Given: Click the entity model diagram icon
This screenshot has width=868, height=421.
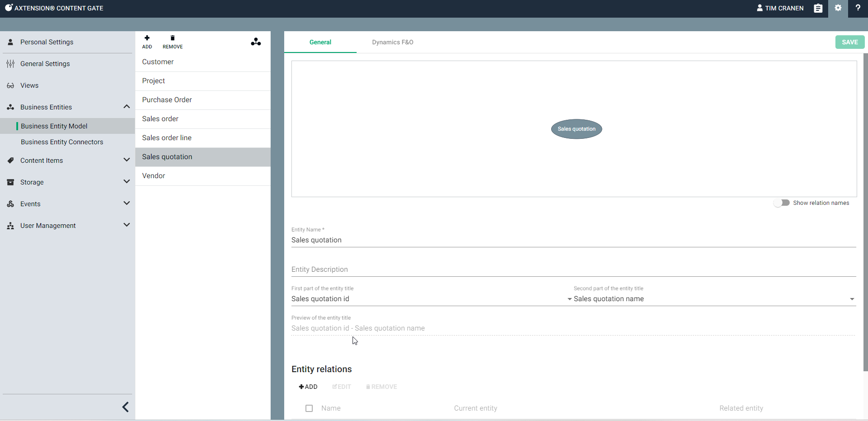Looking at the screenshot, I should click(256, 42).
